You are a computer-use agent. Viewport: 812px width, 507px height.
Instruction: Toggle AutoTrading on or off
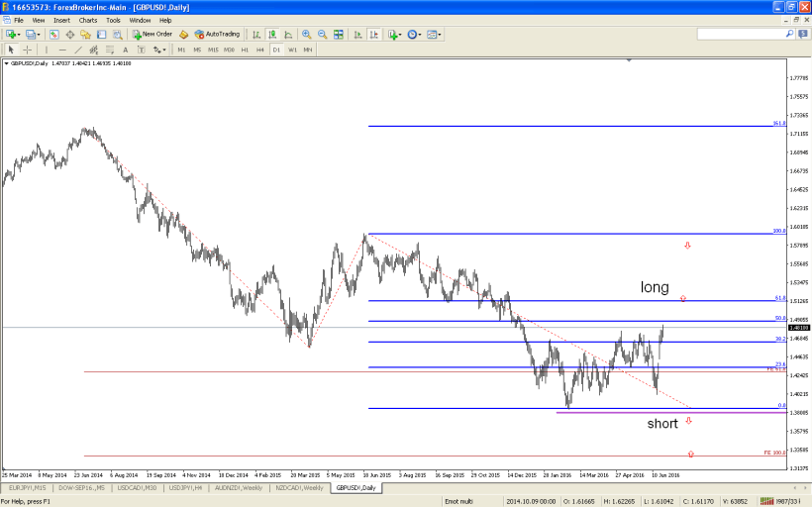pos(216,34)
